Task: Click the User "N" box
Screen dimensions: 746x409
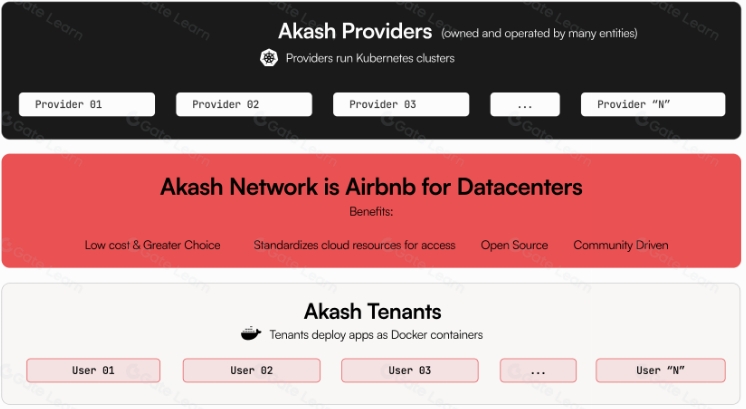Action: (661, 370)
